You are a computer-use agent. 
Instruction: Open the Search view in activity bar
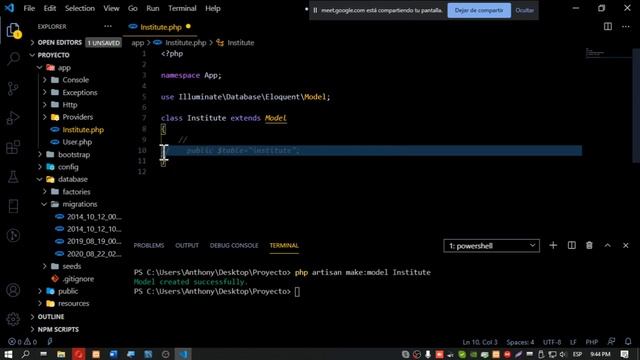(13, 59)
